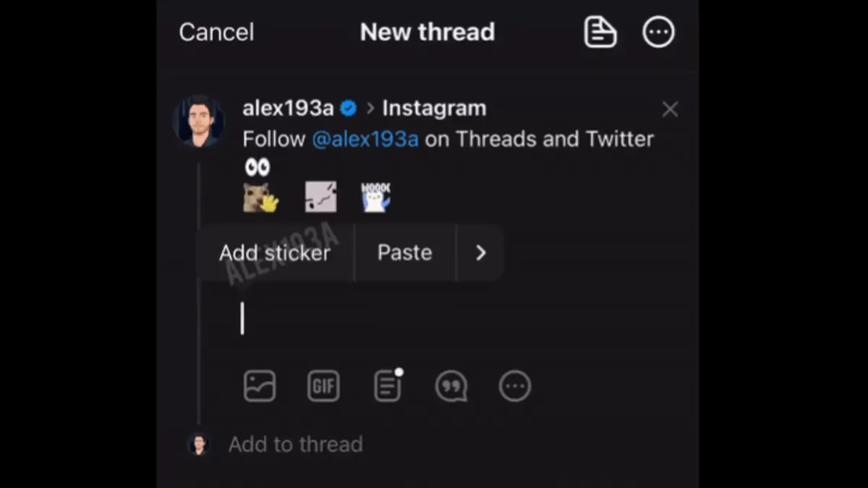Image resolution: width=868 pixels, height=488 pixels.
Task: Select the Instagram topic label
Action: pos(434,108)
